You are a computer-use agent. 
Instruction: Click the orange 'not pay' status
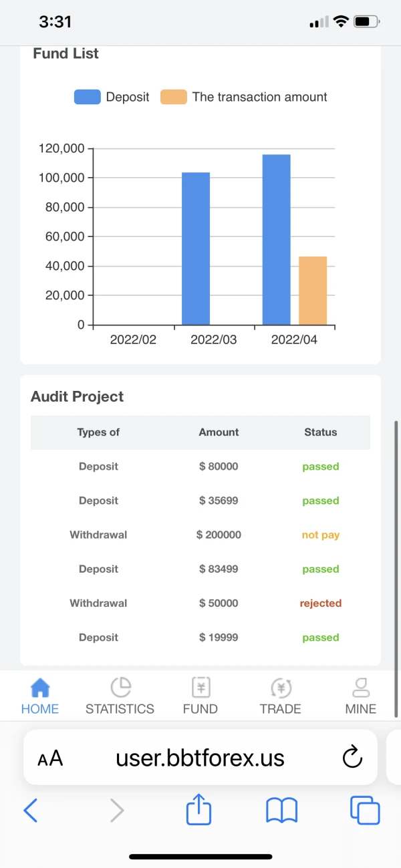point(321,535)
